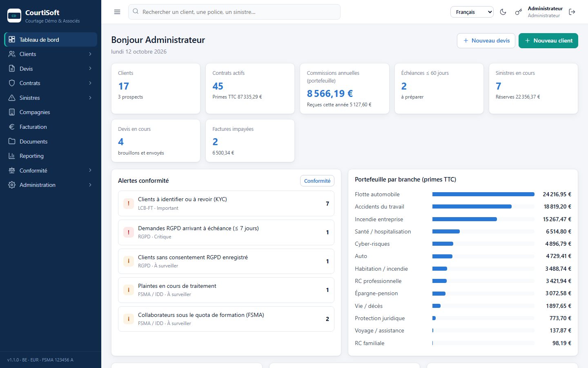Open the Factures impayées card
588x368 pixels.
click(x=250, y=141)
